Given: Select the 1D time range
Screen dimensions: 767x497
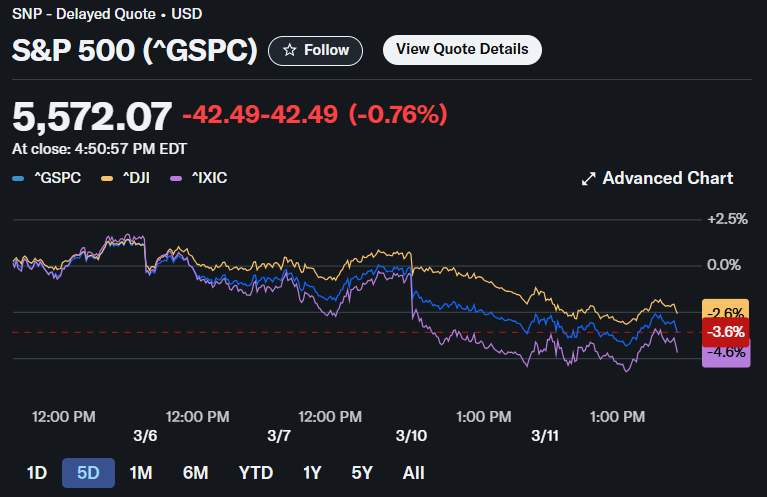Looking at the screenshot, I should point(37,473).
